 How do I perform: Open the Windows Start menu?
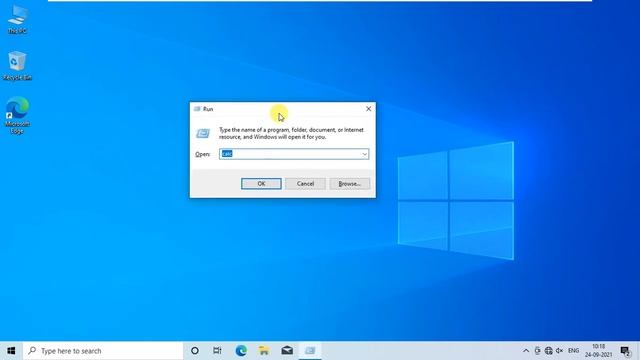click(x=11, y=351)
